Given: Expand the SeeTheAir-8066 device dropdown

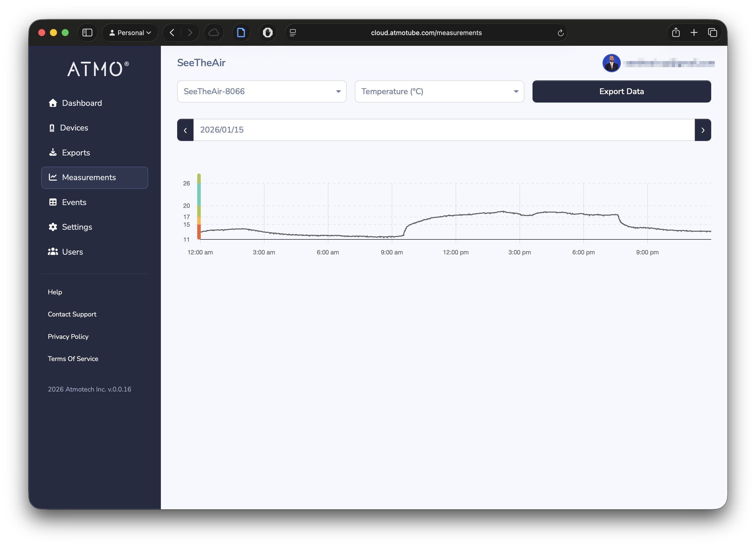Looking at the screenshot, I should [x=262, y=91].
